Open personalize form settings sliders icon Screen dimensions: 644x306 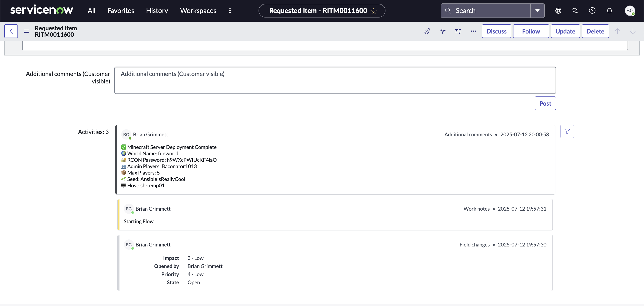click(x=458, y=31)
